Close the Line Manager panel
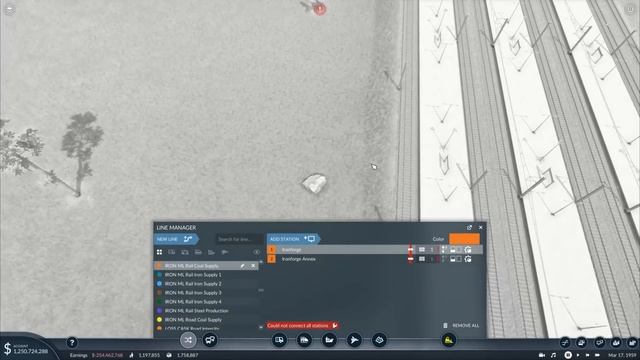The height and width of the screenshot is (360, 640). 480,227
